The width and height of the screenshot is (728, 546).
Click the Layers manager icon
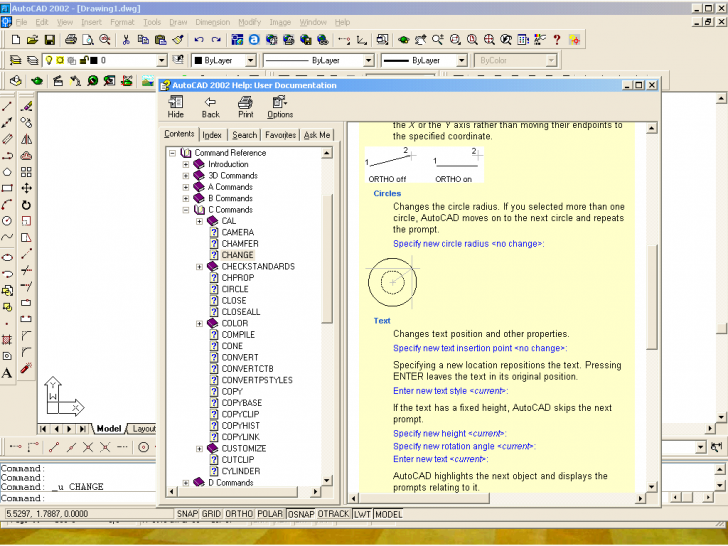16,60
